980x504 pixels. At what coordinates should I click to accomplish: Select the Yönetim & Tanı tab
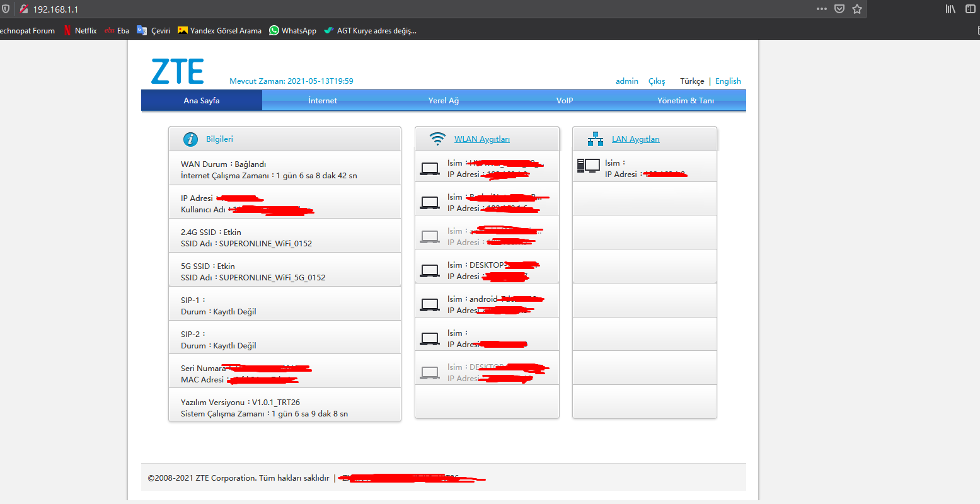click(x=686, y=101)
